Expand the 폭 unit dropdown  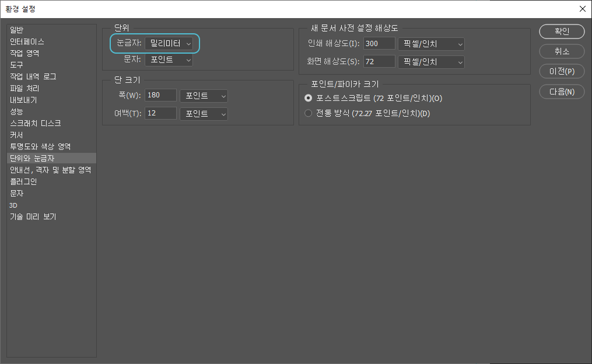(x=204, y=96)
